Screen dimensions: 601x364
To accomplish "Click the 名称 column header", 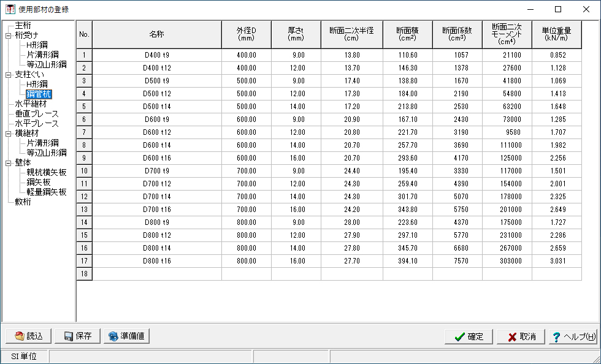I will [157, 34].
